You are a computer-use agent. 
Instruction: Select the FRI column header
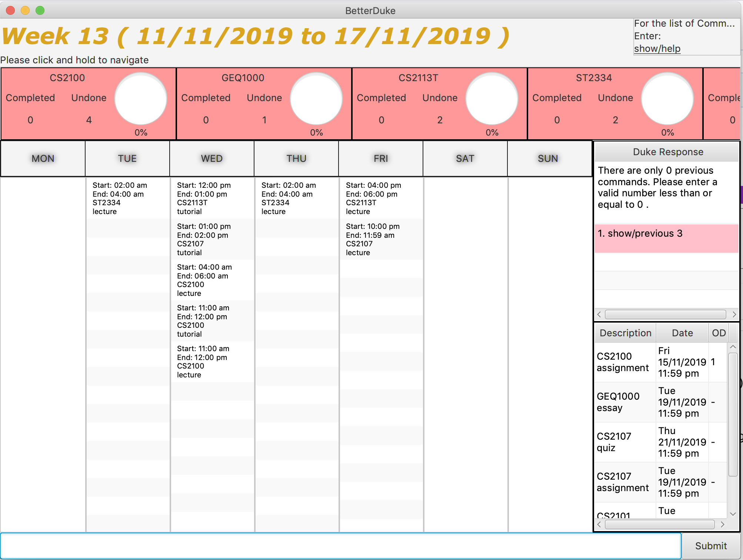(381, 159)
